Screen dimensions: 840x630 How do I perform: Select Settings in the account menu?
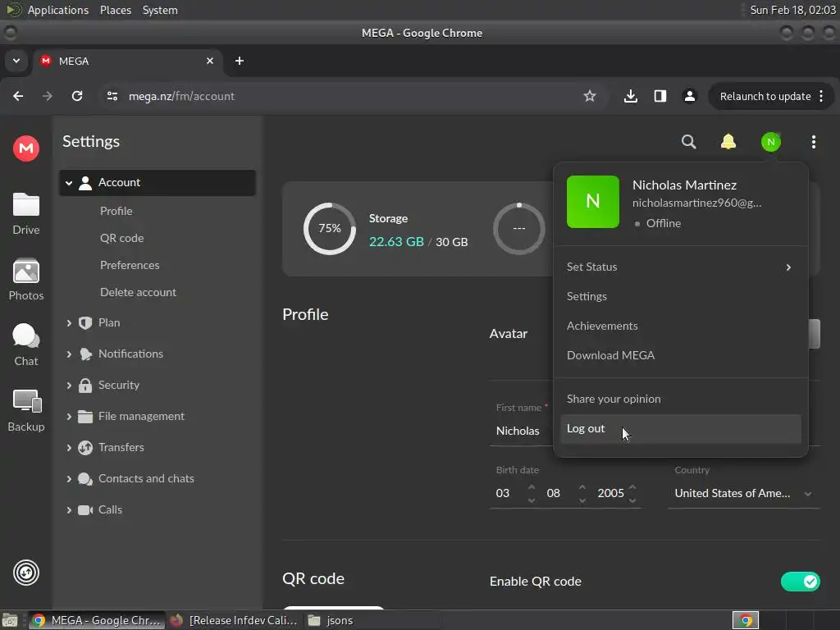point(680,296)
